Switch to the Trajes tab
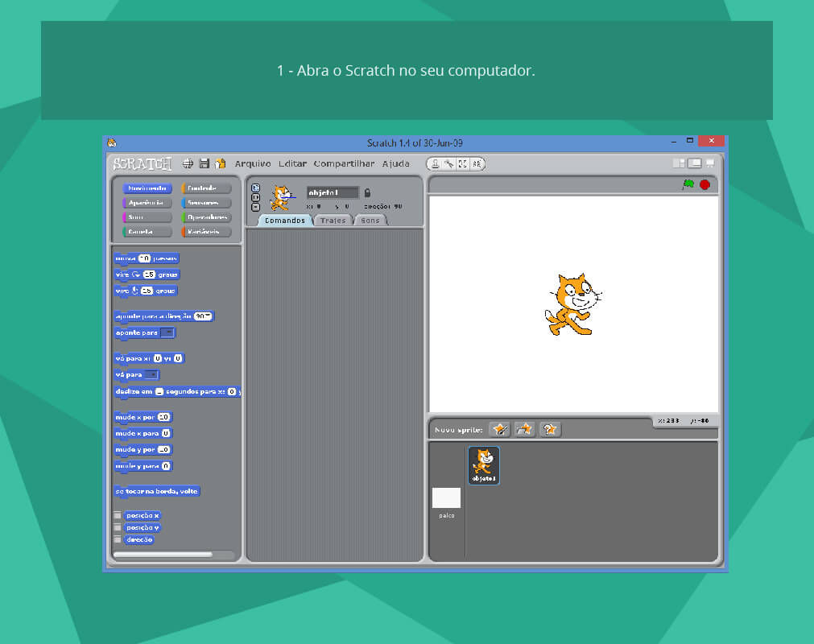Screen dimensions: 814x644 pyautogui.click(x=333, y=221)
